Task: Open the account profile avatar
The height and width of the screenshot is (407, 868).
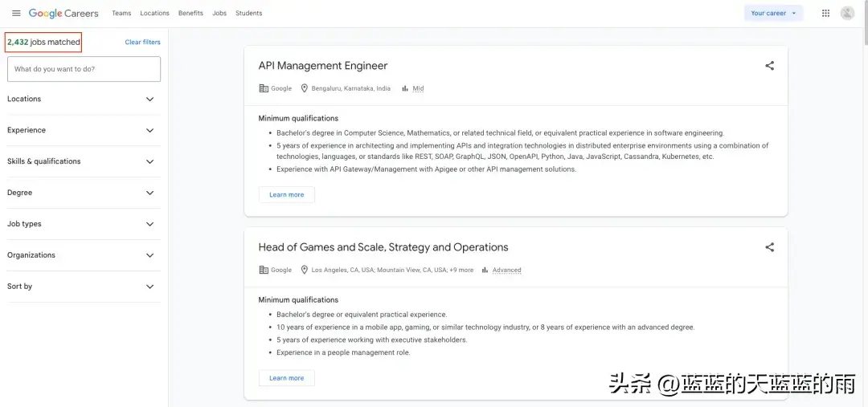Action: 847,14
